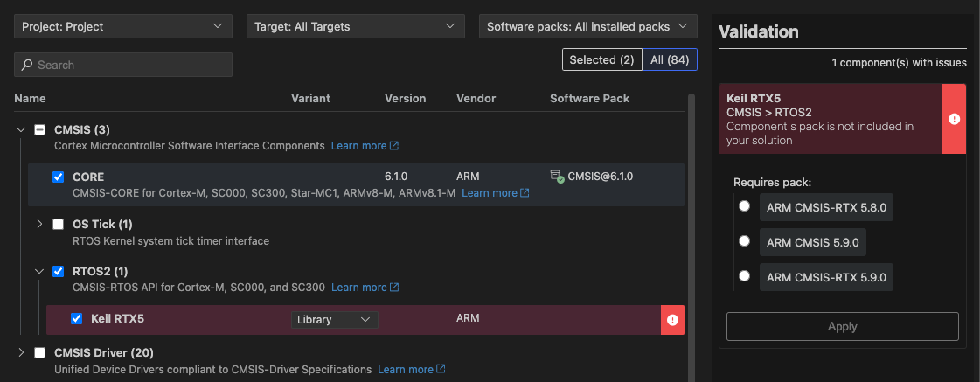This screenshot has height=382, width=980.
Task: Uncheck the CORE component checkbox
Action: click(58, 177)
